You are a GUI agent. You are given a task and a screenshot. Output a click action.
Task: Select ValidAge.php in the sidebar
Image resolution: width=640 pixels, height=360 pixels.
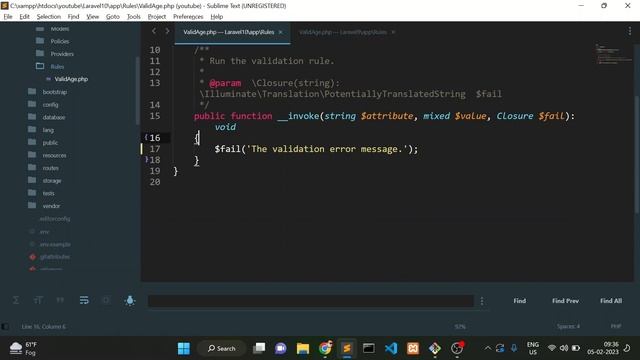[71, 79]
